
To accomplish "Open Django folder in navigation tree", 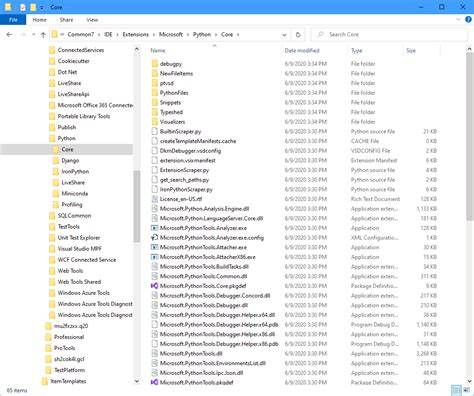I will (x=70, y=160).
